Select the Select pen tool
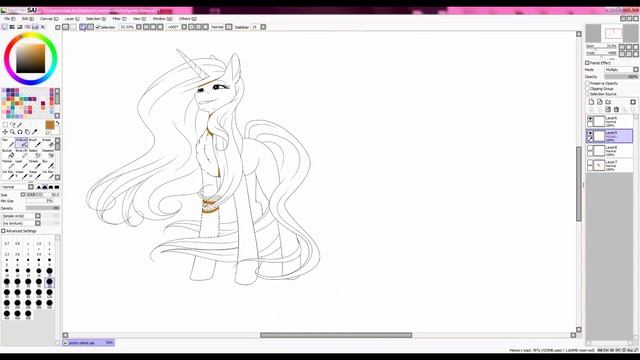This screenshot has height=360, width=640. coord(35,153)
